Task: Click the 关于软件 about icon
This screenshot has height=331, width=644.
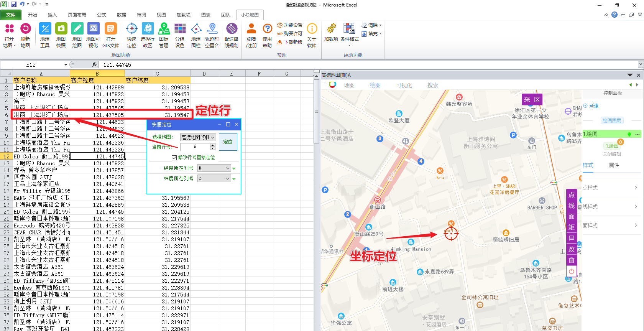Action: coord(312,35)
